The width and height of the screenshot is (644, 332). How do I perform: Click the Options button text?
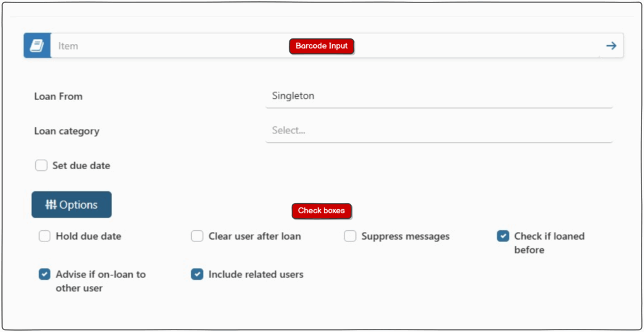79,205
